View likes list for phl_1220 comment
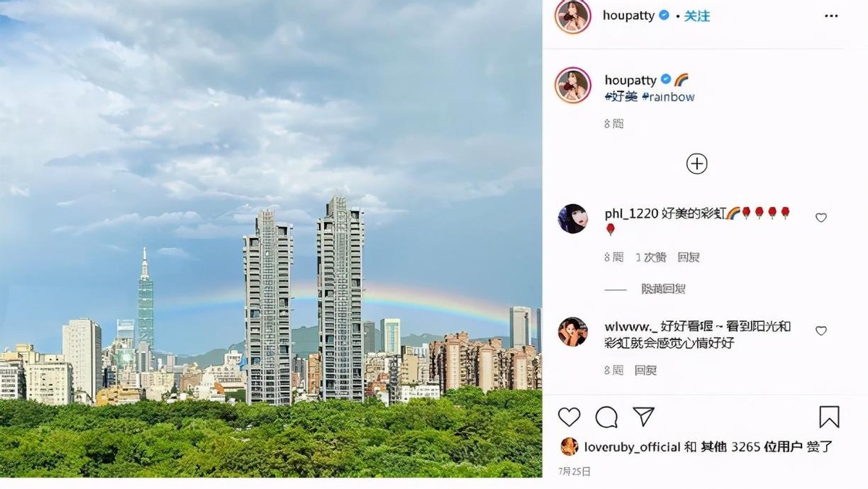 [x=650, y=257]
